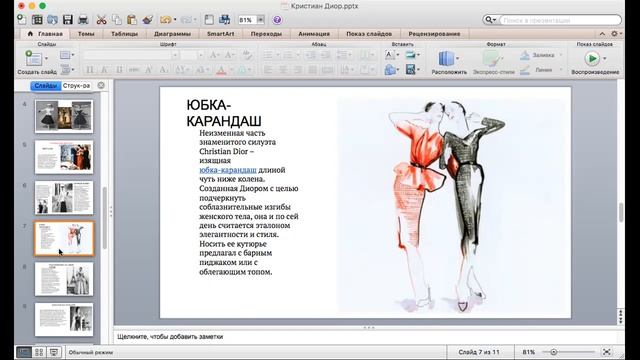Open the Темы ribbon tab
640x360 pixels.
point(86,34)
